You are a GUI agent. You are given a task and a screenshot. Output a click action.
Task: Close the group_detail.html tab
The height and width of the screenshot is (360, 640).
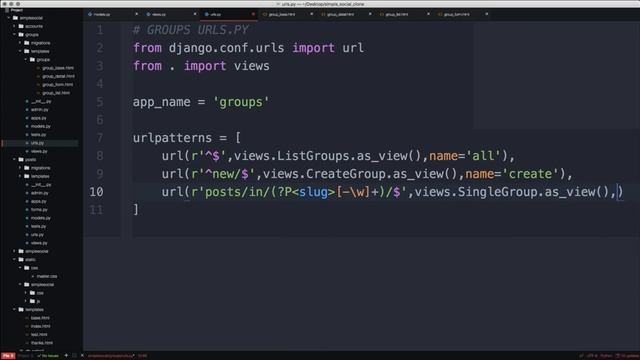pos(370,14)
